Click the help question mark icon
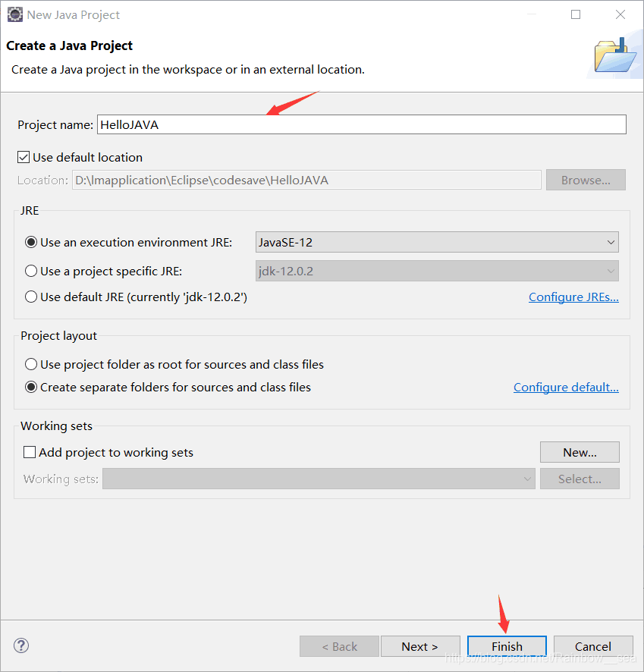This screenshot has width=644, height=672. [21, 645]
